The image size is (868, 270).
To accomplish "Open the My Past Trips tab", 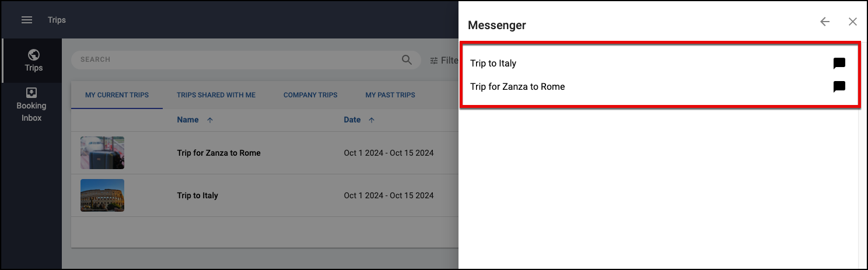I will [390, 95].
